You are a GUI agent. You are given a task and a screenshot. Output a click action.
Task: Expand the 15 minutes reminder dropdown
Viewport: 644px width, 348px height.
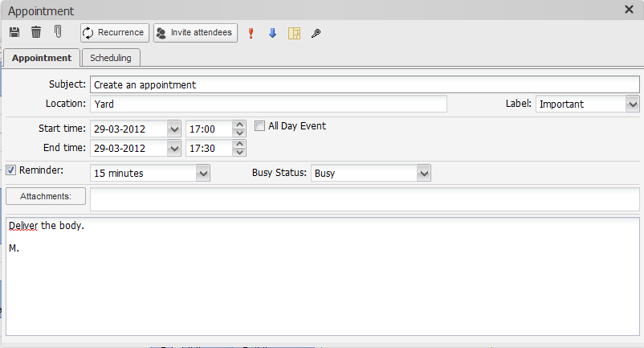[x=202, y=173]
